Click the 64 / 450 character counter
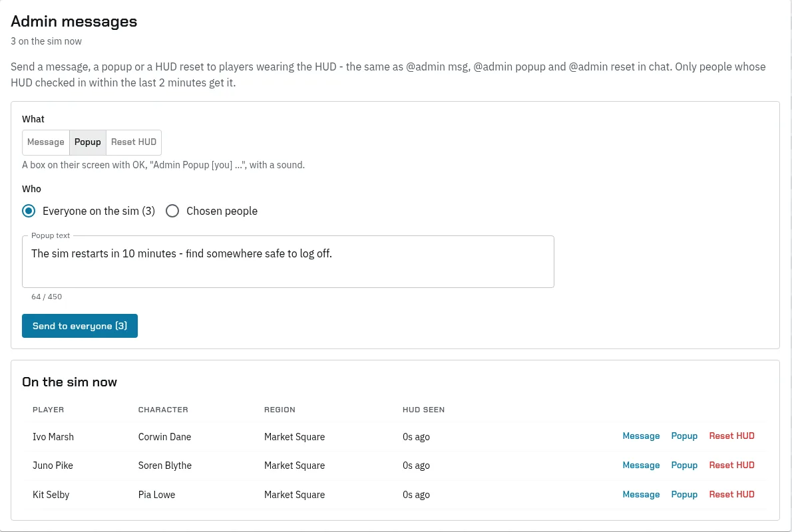Viewport: 792px width, 532px height. coord(47,297)
